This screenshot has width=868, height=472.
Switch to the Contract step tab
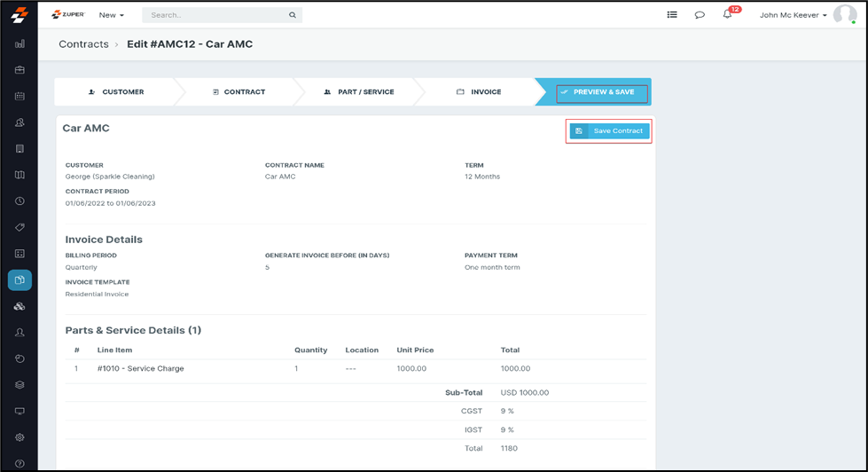click(x=239, y=92)
